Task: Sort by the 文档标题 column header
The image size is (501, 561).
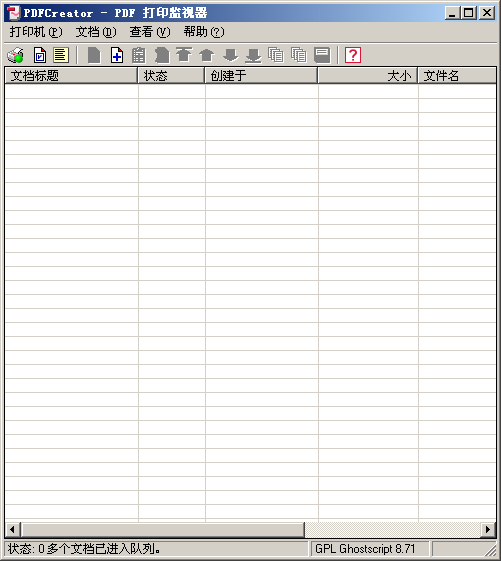Action: [x=71, y=75]
